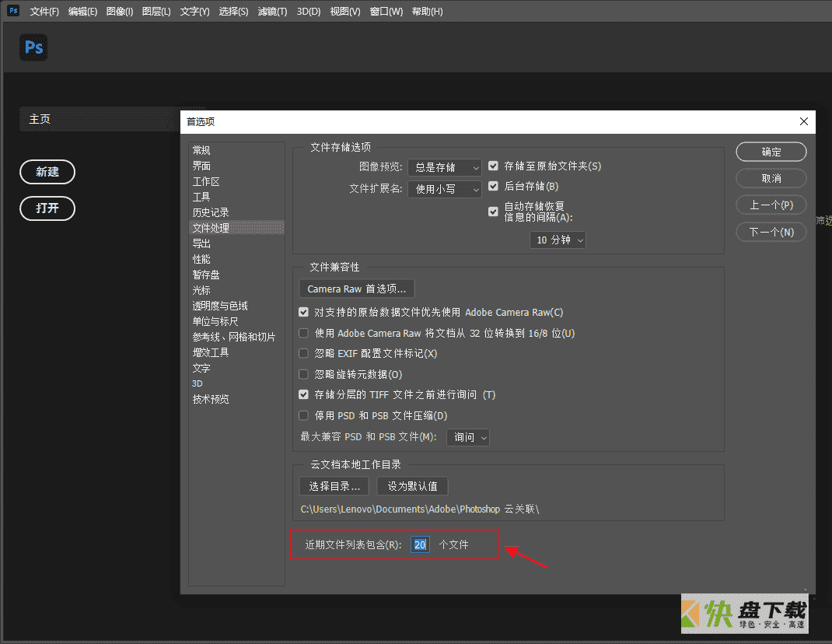Viewport: 832px width, 644px height.
Task: Enable 忽略旋转元数据(O) checkbox
Action: tap(303, 374)
